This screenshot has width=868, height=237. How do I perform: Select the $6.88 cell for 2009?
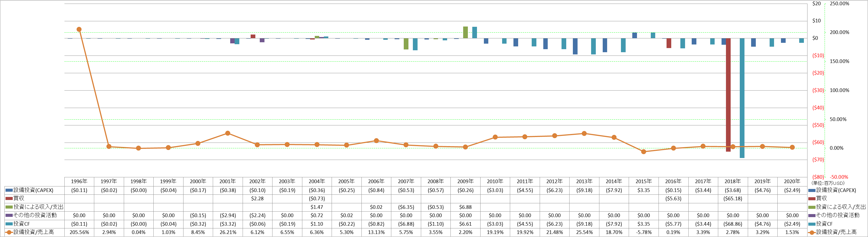(x=465, y=207)
